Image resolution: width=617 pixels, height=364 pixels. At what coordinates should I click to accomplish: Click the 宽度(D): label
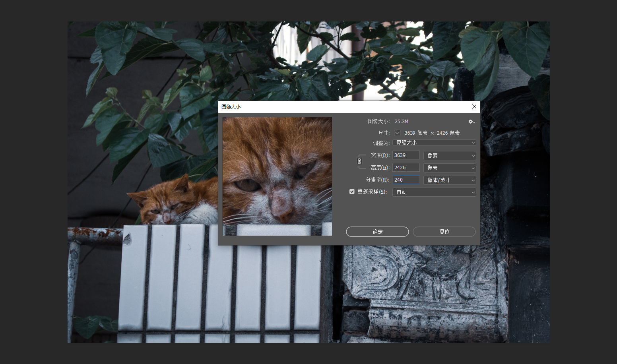click(380, 155)
